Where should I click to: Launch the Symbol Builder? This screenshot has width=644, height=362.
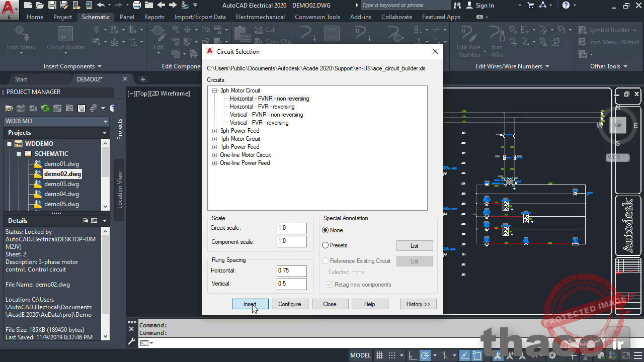point(608,30)
